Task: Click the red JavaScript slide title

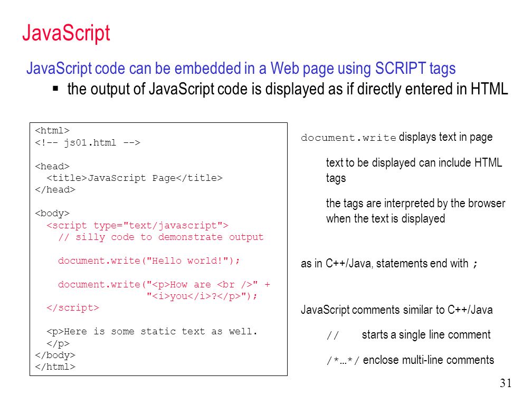Action: 66,34
